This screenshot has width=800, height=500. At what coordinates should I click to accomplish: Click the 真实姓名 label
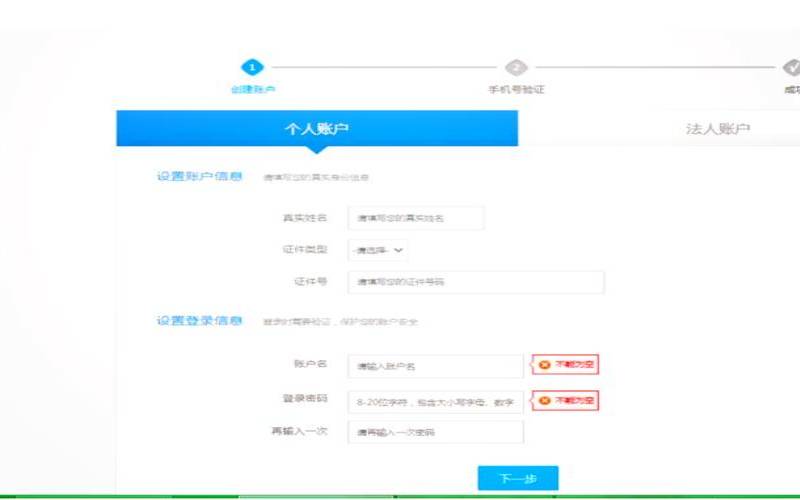[x=305, y=218]
